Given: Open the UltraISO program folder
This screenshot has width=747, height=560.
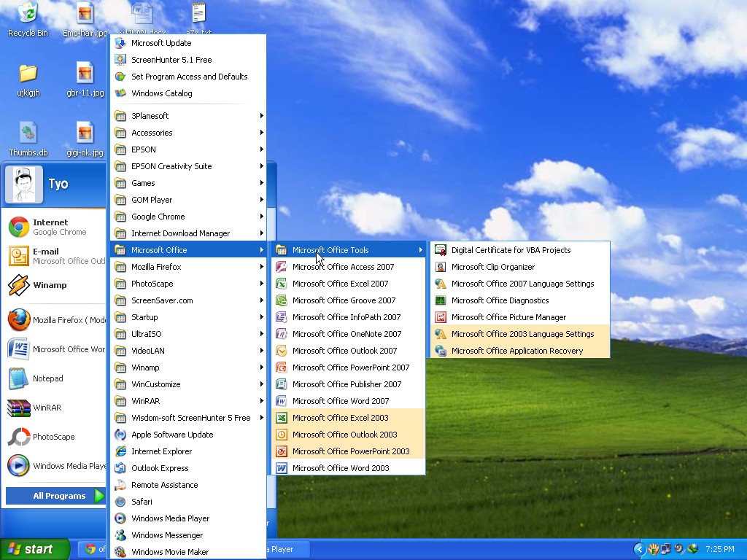Looking at the screenshot, I should click(188, 334).
